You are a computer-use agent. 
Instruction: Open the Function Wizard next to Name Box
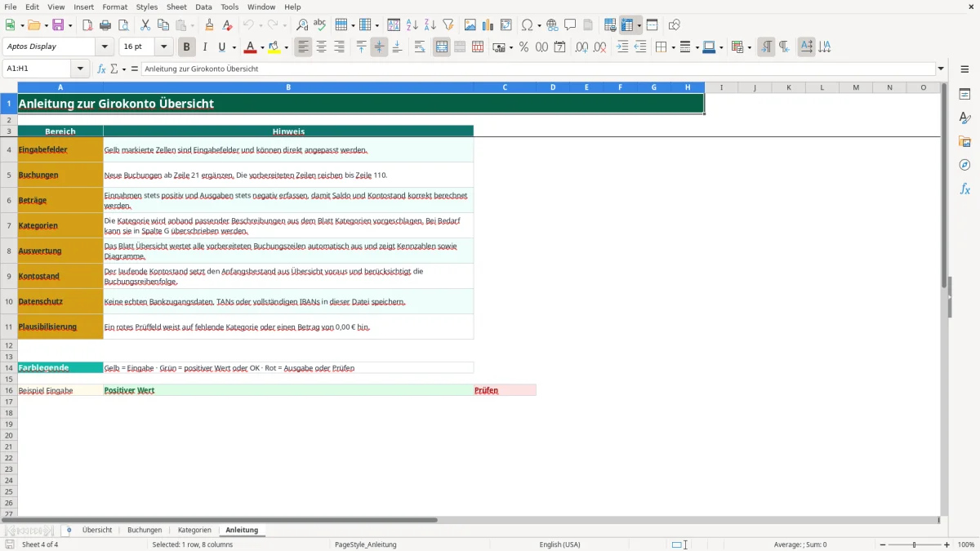101,69
